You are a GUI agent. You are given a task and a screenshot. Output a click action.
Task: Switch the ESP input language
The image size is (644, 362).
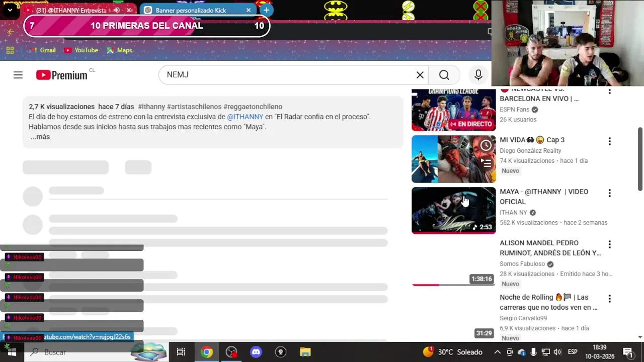tap(573, 352)
